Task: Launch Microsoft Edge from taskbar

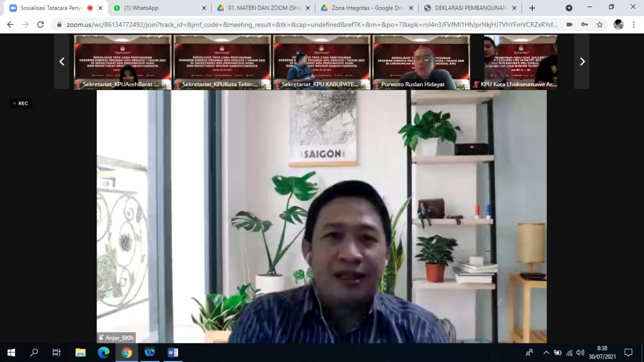Action: click(104, 352)
